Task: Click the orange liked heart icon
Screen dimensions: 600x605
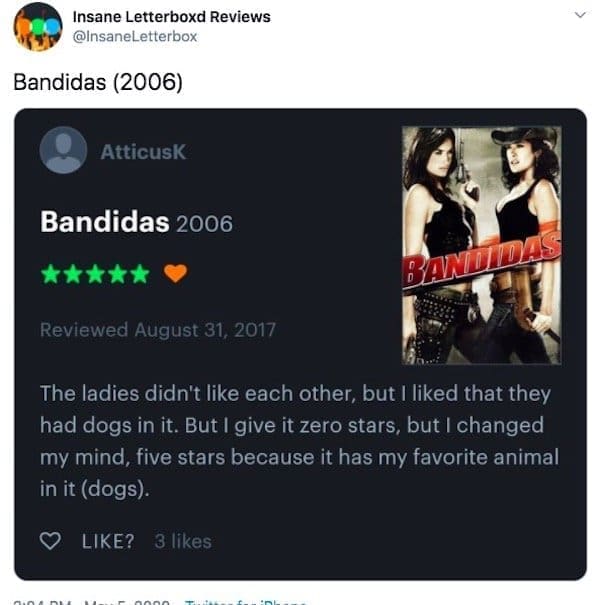Action: coord(176,273)
